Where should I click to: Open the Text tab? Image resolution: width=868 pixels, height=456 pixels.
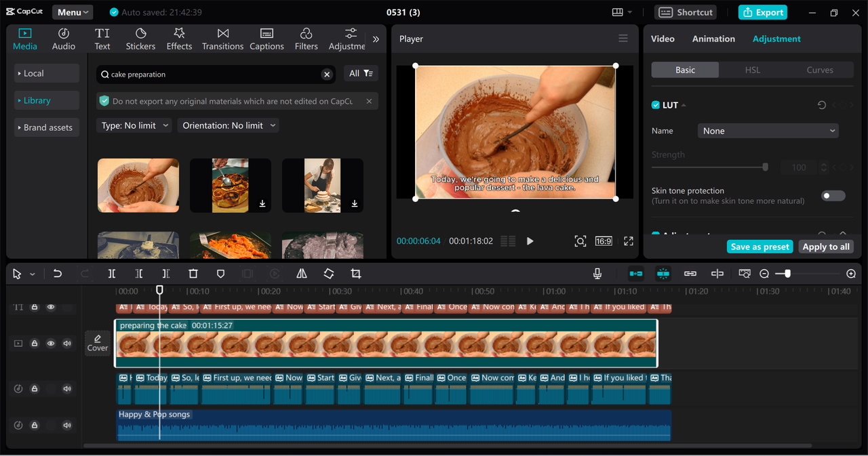tap(102, 39)
